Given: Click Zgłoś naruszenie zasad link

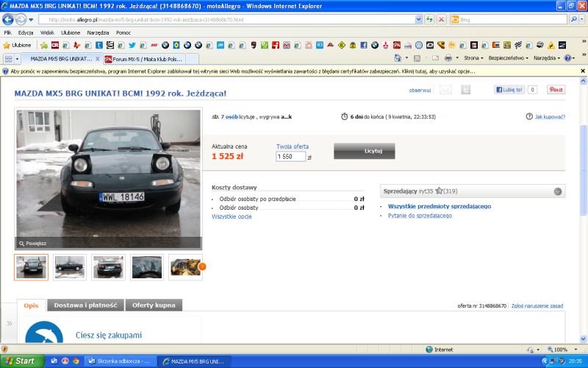Looking at the screenshot, I should click(537, 305).
